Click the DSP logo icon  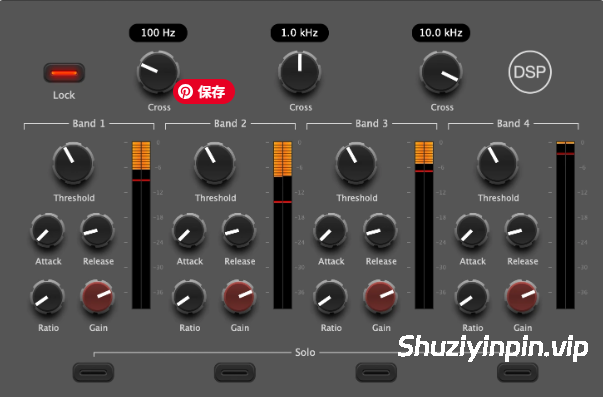tap(530, 72)
